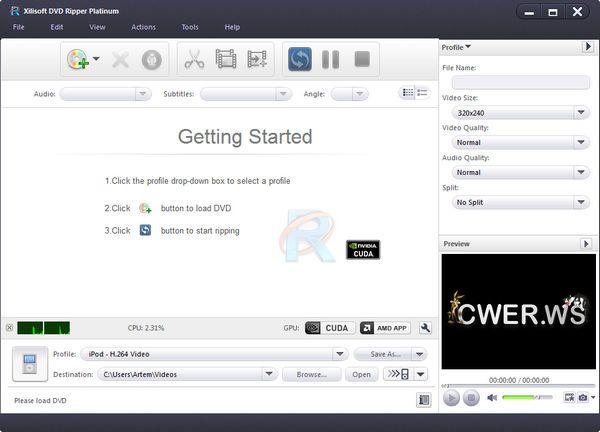Click the Browse... button
This screenshot has height=432, width=600.
[x=311, y=375]
